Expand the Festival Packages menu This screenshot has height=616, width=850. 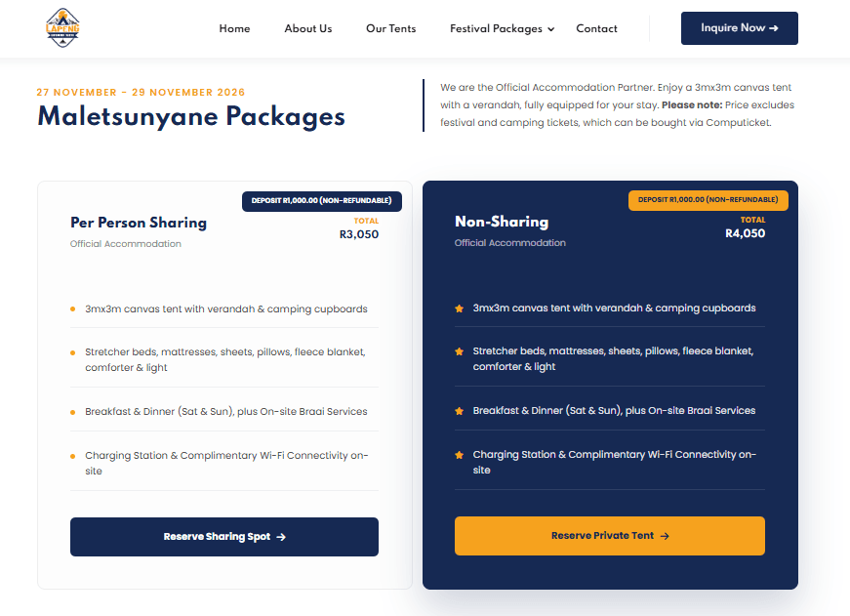[496, 28]
